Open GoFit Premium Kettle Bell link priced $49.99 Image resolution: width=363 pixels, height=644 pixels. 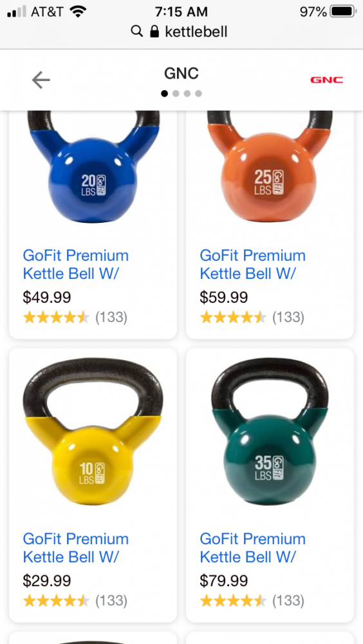(x=75, y=264)
